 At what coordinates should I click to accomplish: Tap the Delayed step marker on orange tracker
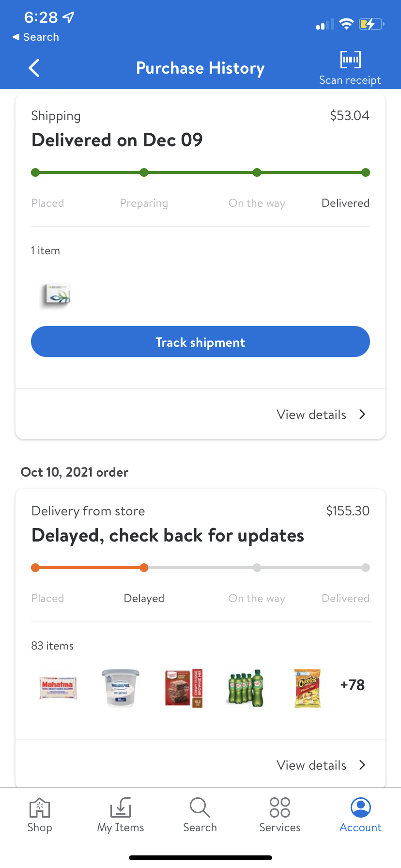coord(144,568)
